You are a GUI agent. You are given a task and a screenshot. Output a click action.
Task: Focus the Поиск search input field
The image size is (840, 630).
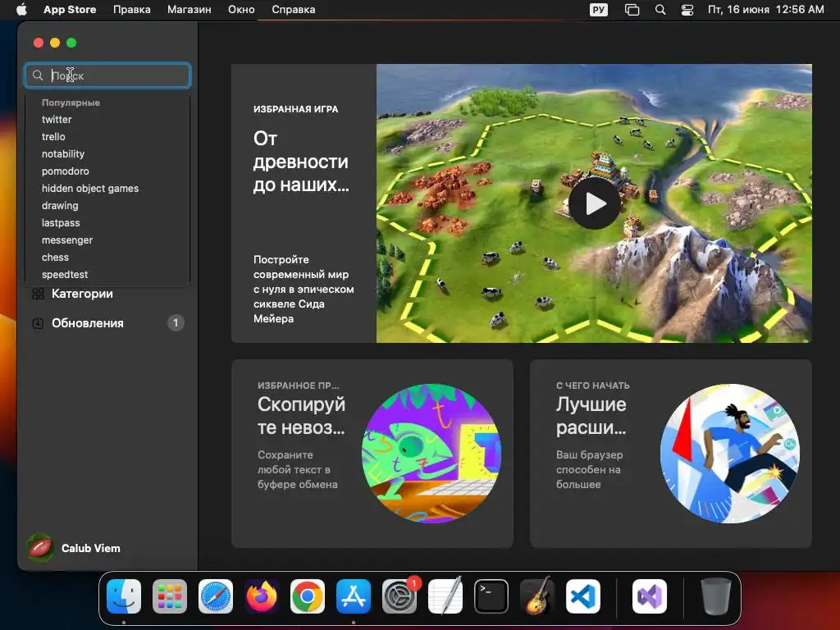pos(107,75)
